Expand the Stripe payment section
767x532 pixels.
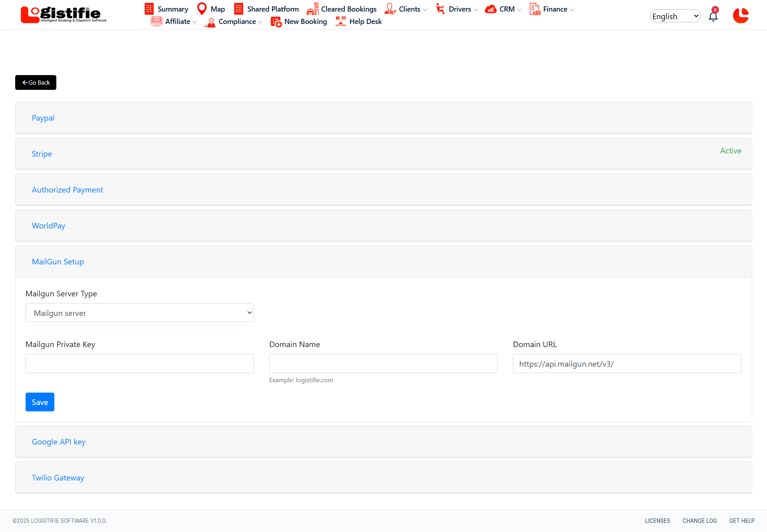[42, 154]
